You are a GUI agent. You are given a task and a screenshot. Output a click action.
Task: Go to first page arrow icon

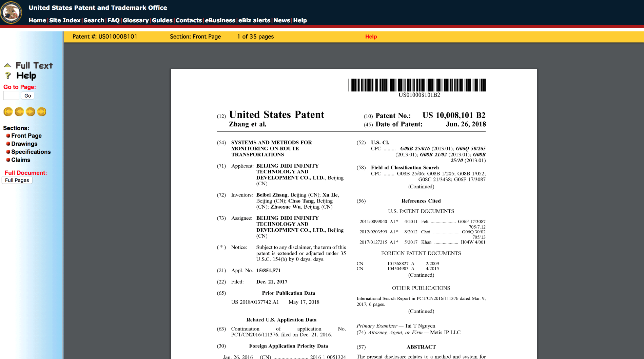click(8, 112)
